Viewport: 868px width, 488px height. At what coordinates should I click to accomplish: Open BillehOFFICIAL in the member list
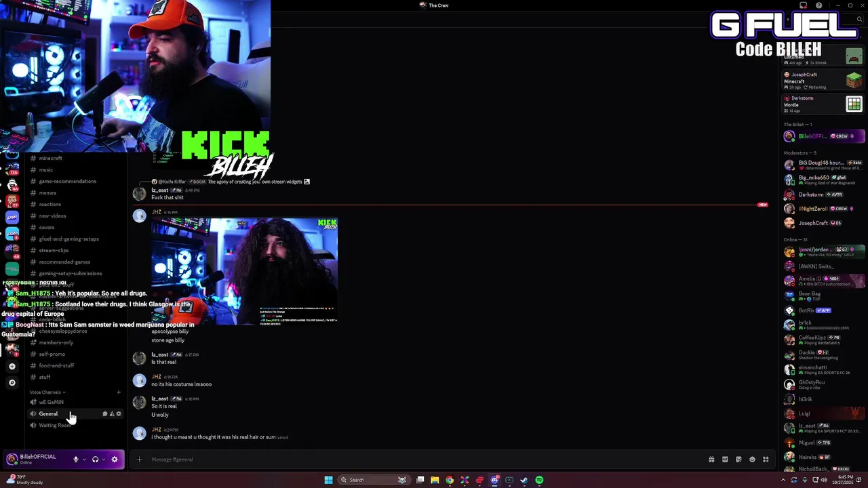824,136
